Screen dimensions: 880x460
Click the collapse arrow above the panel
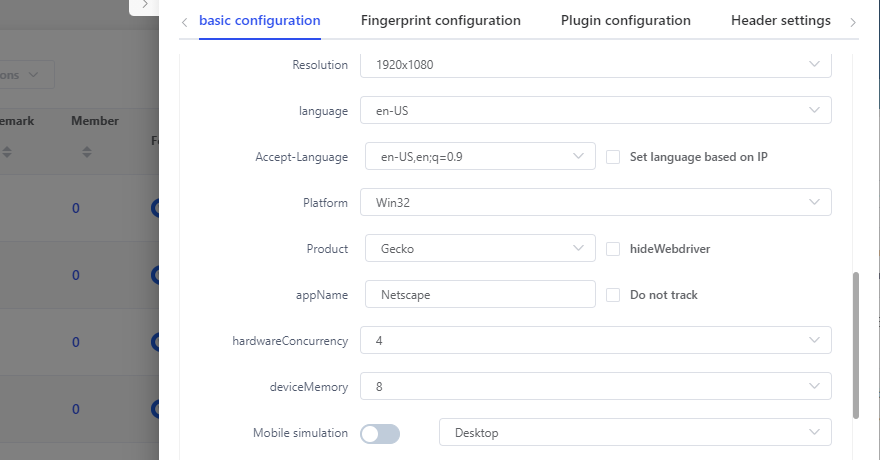(x=144, y=5)
